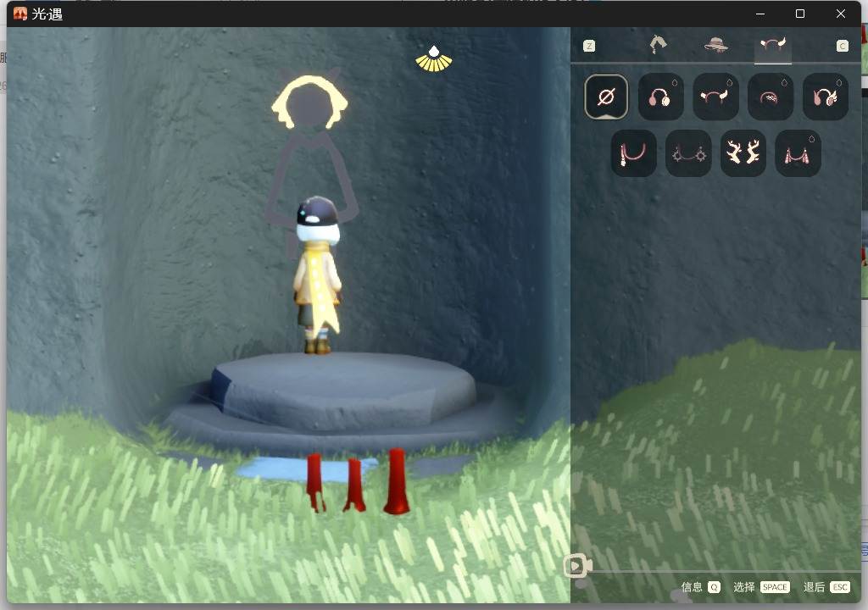Select the pink tassel earrings accessory
This screenshot has width=868, height=610.
(798, 153)
